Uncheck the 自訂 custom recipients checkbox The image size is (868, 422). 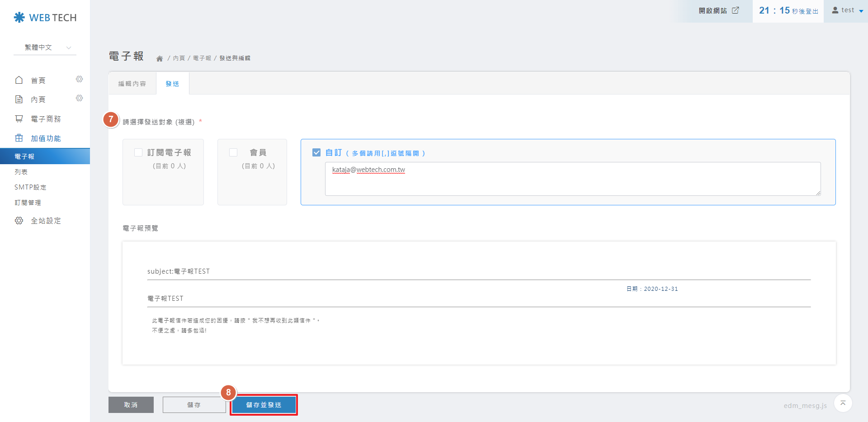316,152
